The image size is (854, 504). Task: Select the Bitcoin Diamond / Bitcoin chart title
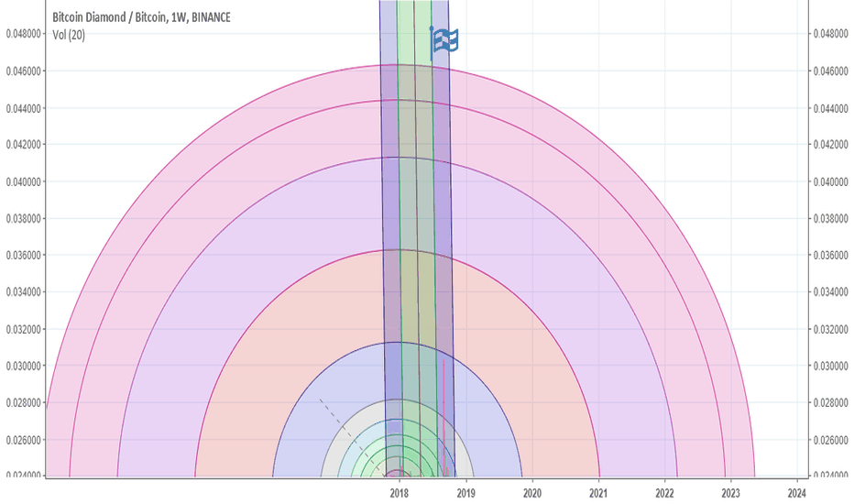point(141,17)
